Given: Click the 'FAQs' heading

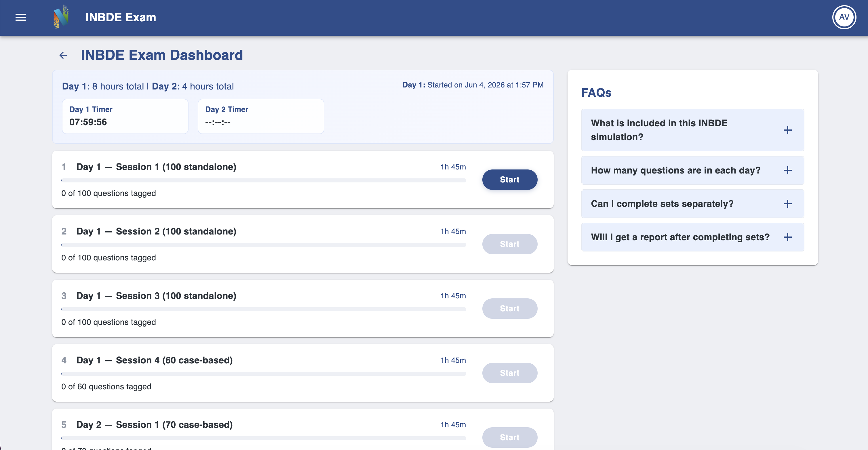Looking at the screenshot, I should pyautogui.click(x=596, y=93).
